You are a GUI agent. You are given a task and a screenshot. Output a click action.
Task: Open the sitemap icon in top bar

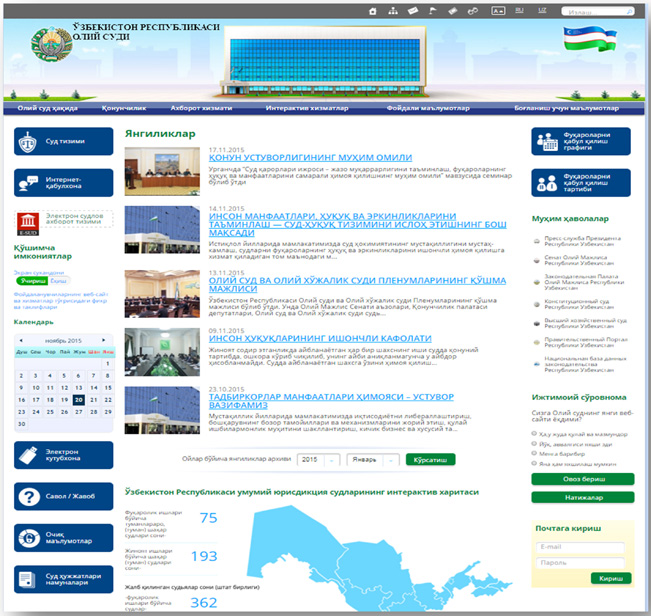(x=393, y=10)
